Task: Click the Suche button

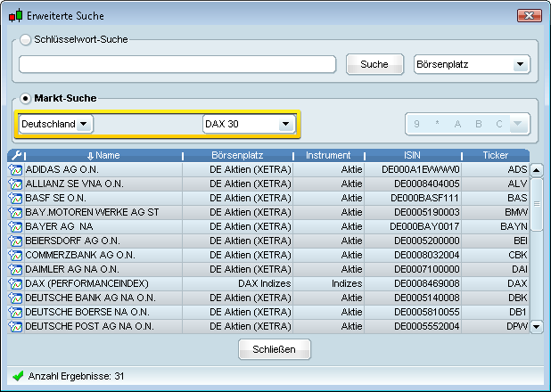Action: click(374, 64)
